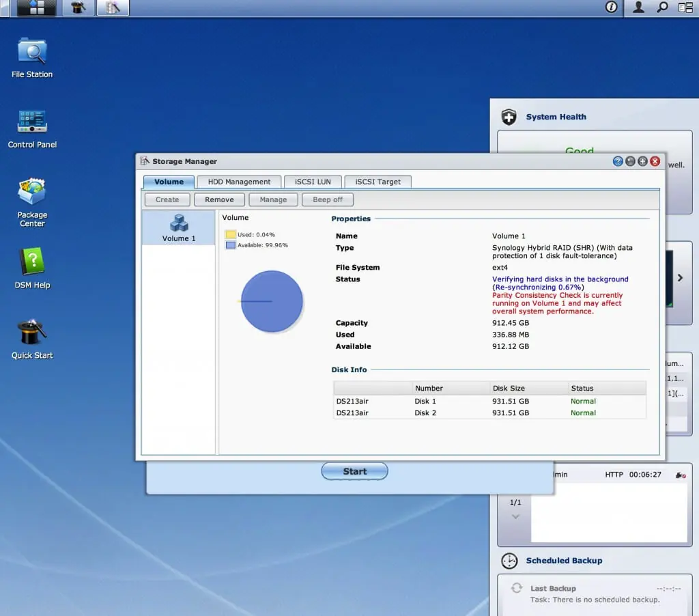Viewport: 699px width, 616px height.
Task: Open the information notifications icon in the taskbar
Action: [x=612, y=8]
